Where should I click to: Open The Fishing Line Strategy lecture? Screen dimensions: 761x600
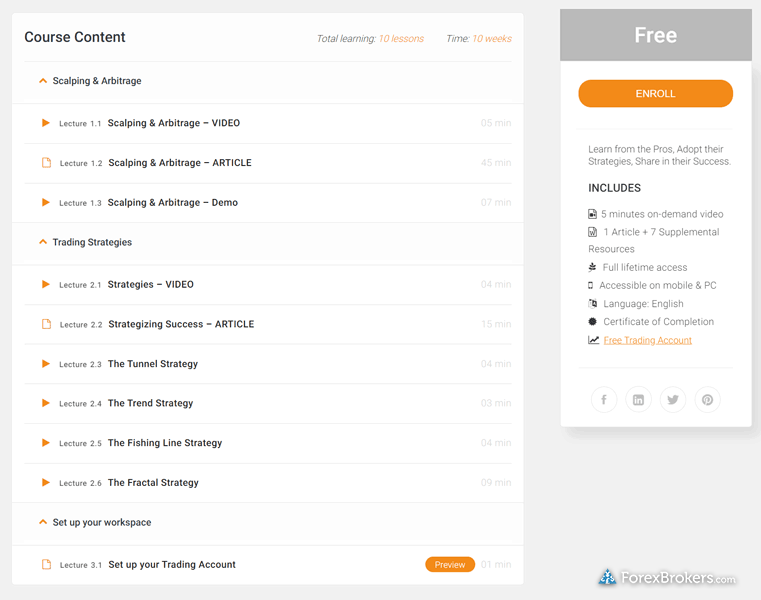click(164, 443)
